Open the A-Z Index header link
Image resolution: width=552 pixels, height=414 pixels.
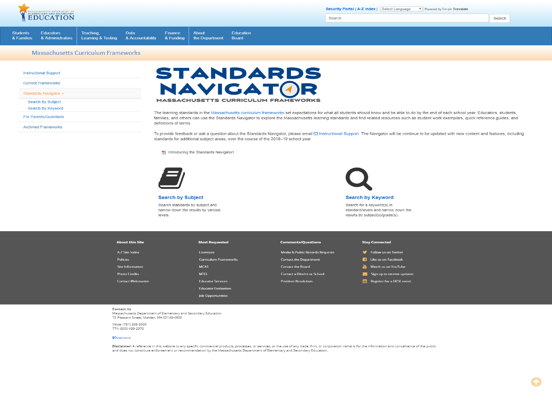tap(366, 9)
